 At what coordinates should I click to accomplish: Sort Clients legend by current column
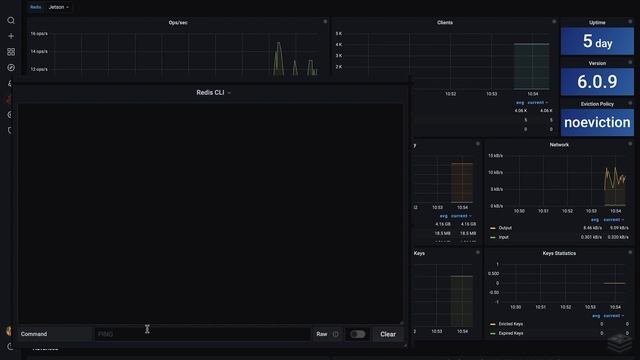point(537,102)
